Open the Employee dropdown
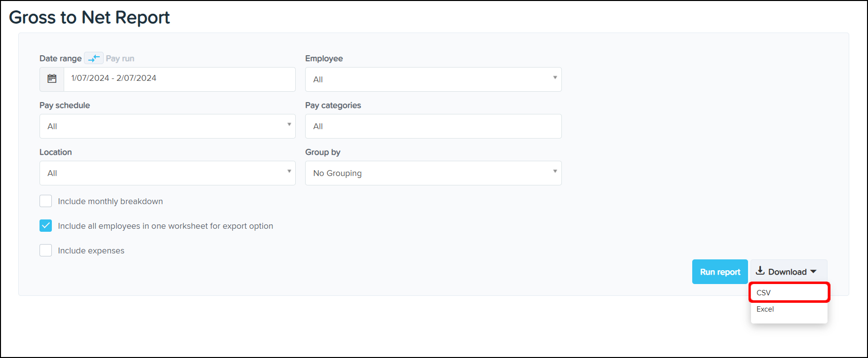The height and width of the screenshot is (358, 868). click(x=433, y=79)
